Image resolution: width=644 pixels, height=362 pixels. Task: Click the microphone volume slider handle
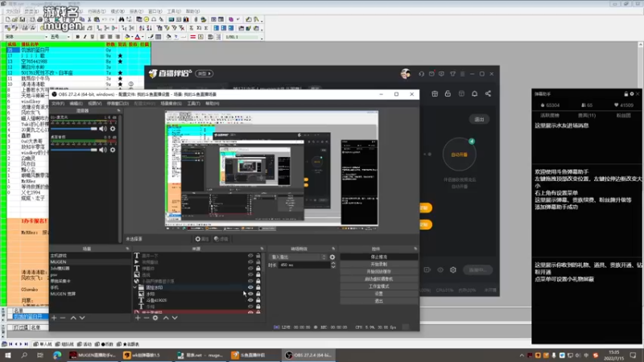tap(94, 129)
